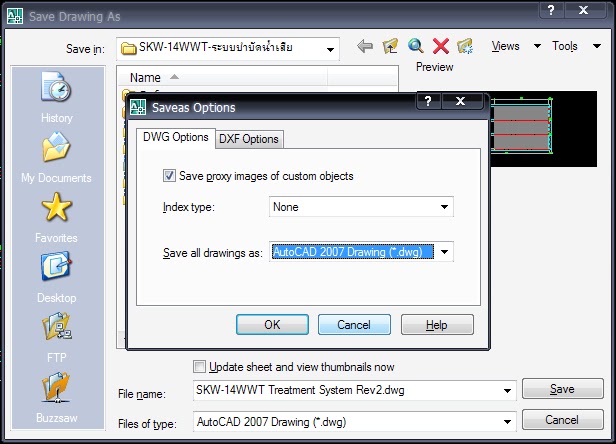Expand the Index type dropdown
616x444 pixels.
444,207
